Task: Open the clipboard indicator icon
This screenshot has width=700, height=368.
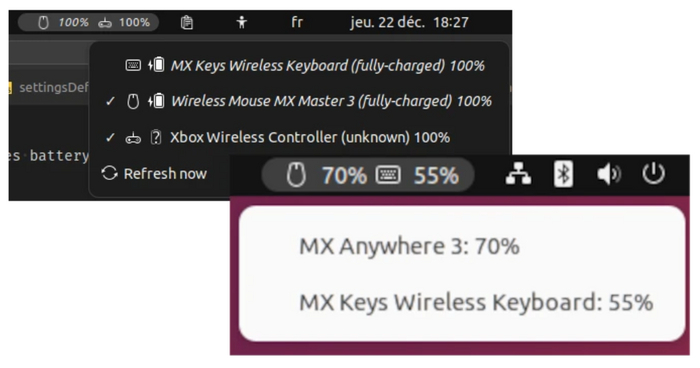Action: click(x=187, y=22)
